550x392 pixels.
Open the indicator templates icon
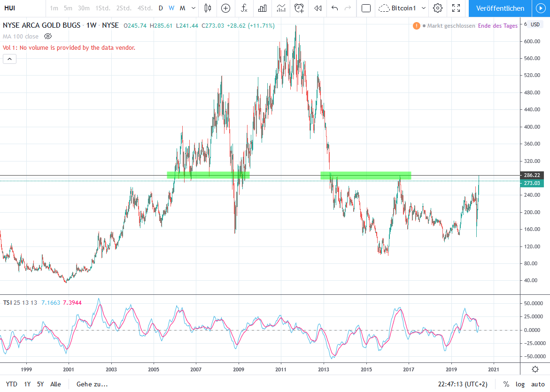click(281, 8)
